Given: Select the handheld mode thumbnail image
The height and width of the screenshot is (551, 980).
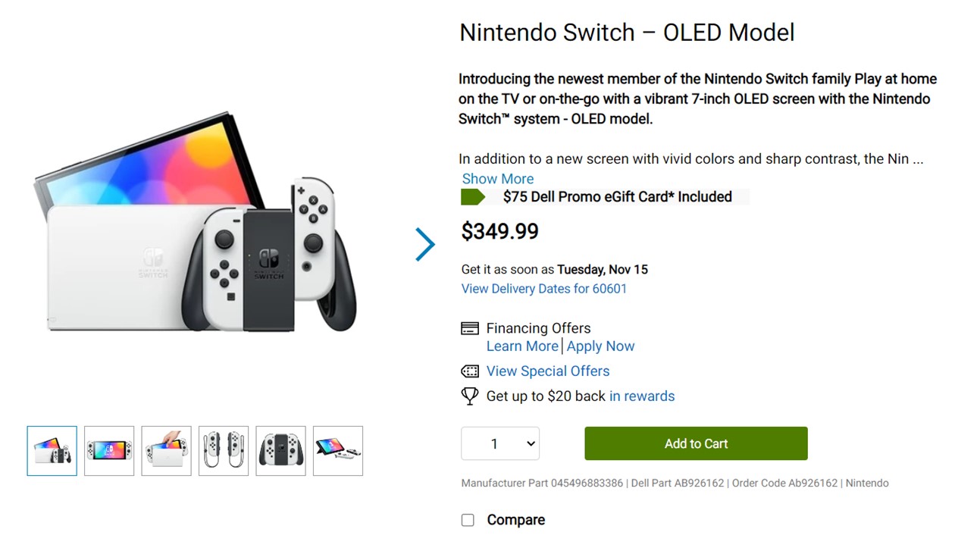Looking at the screenshot, I should click(109, 451).
